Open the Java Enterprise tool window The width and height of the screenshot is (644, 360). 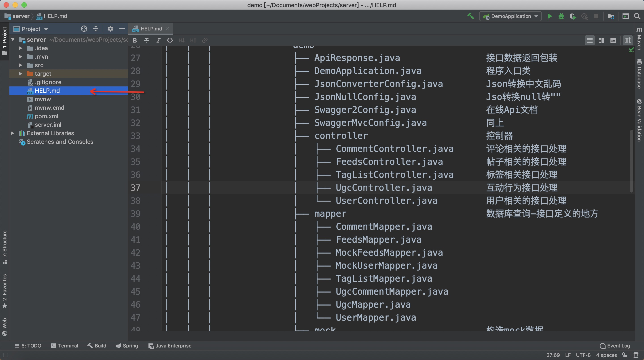click(170, 346)
